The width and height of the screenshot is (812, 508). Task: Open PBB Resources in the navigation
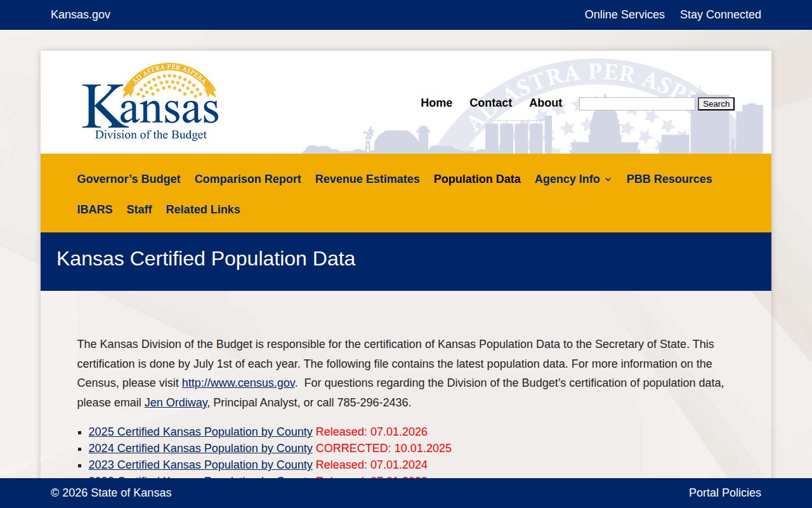[669, 179]
